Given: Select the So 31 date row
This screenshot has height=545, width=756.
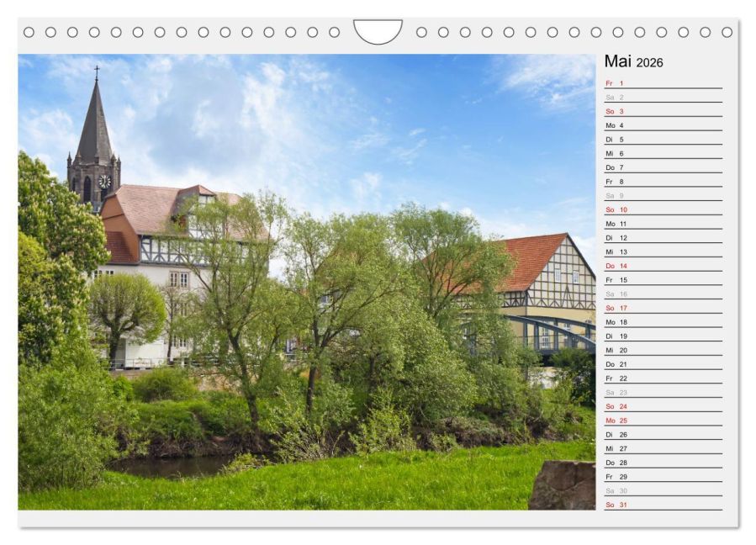Looking at the screenshot, I should point(663,505).
